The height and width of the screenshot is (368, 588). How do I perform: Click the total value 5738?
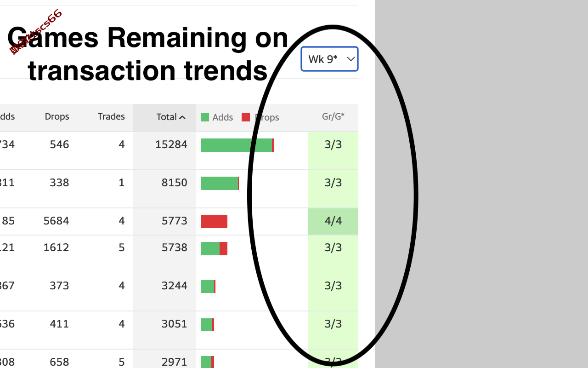click(x=175, y=247)
